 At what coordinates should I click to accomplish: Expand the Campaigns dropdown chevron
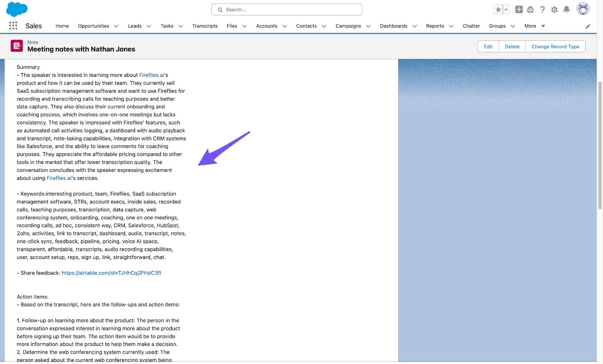[x=369, y=26]
